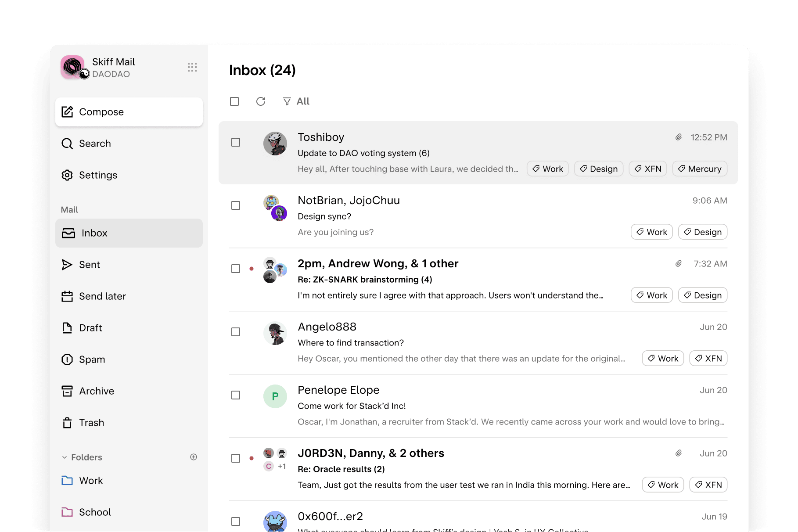The image size is (798, 532).
Task: Open the Work folder
Action: coord(129,481)
